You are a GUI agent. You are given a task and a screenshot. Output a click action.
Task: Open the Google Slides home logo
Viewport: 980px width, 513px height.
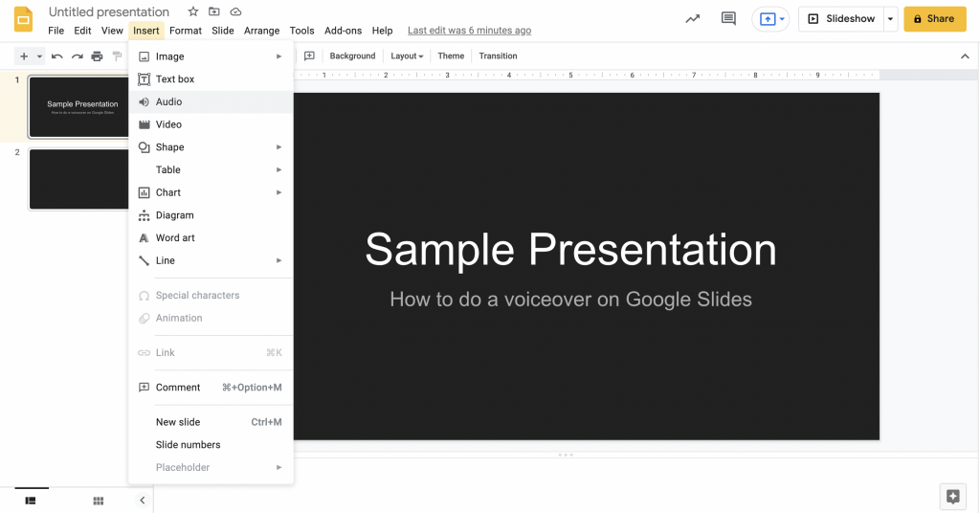coord(23,19)
